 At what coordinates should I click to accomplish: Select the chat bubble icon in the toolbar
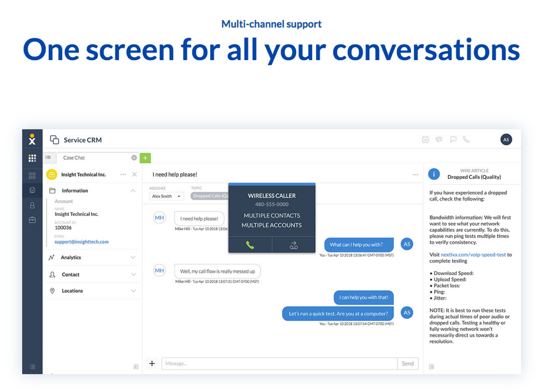439,139
